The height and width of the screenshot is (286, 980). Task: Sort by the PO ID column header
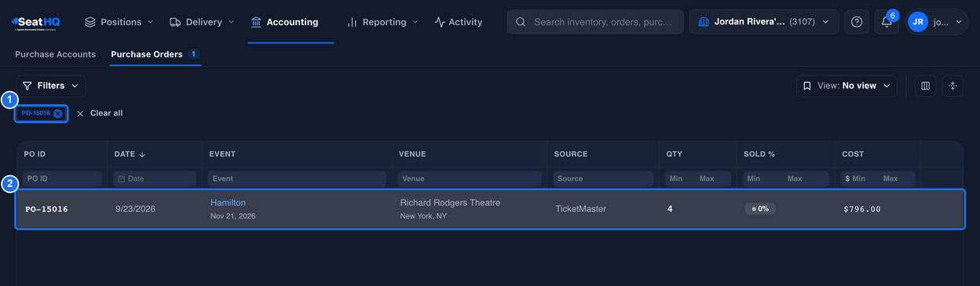[35, 154]
